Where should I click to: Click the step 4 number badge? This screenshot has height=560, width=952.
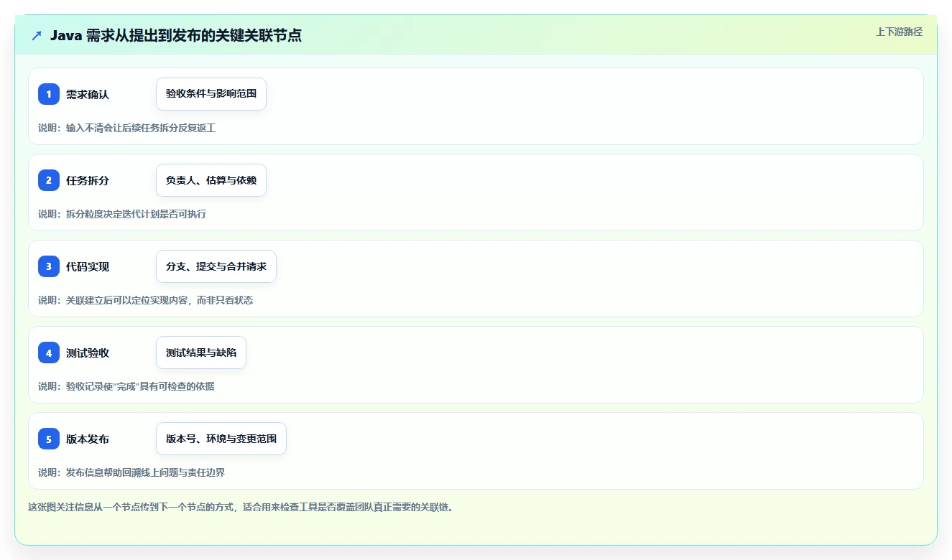(49, 353)
